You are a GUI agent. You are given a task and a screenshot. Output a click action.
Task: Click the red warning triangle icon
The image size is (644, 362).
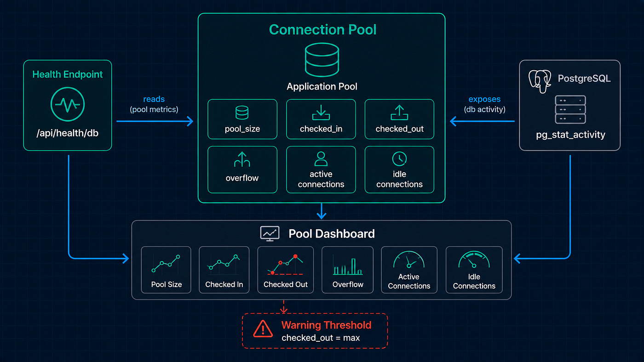pyautogui.click(x=263, y=329)
